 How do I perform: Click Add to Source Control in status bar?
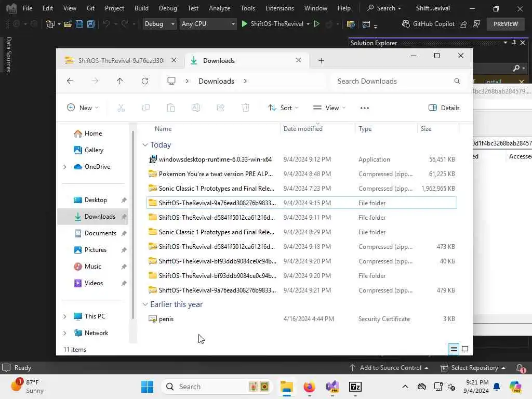click(389, 368)
